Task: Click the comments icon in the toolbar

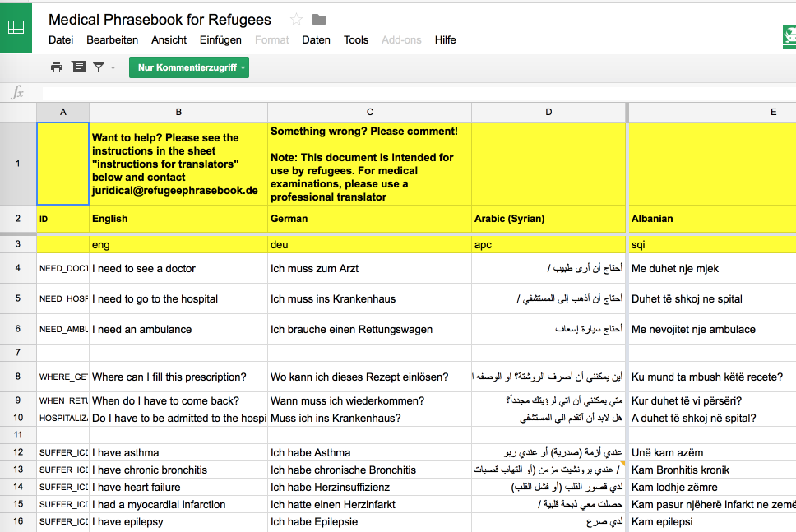Action: coord(78,67)
